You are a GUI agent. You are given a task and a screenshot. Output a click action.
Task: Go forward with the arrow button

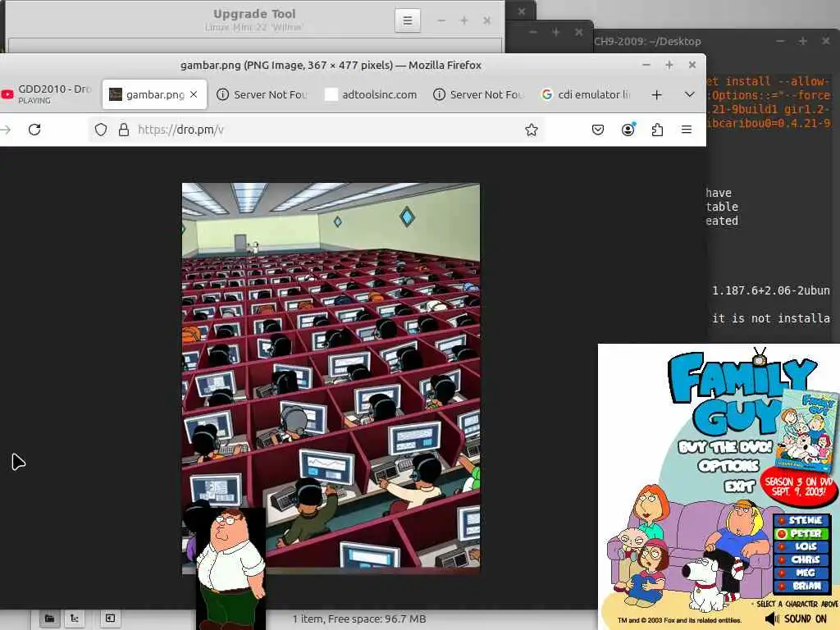[6, 130]
